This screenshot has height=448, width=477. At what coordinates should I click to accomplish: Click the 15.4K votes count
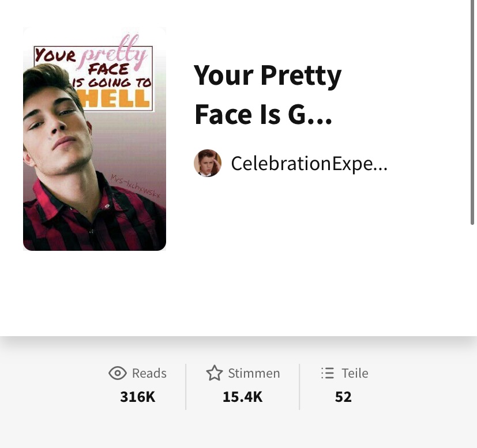click(x=242, y=397)
